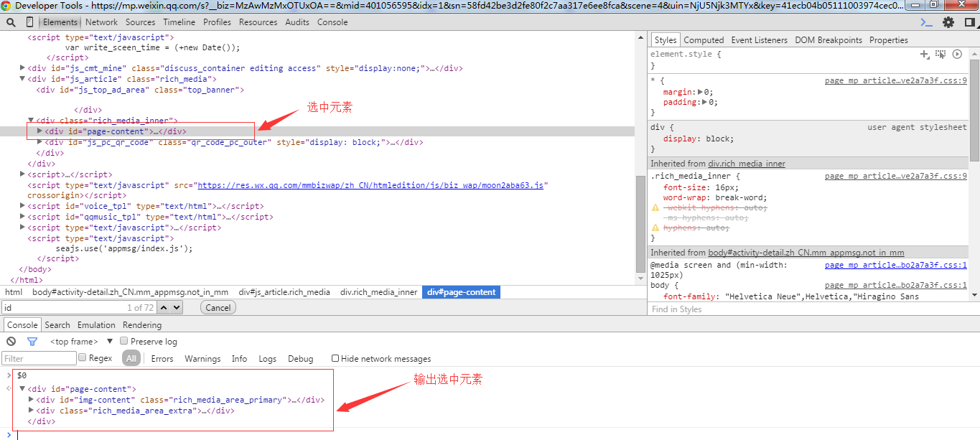Expand the div js_cmt_mine node
This screenshot has width=980, height=445.
22,68
